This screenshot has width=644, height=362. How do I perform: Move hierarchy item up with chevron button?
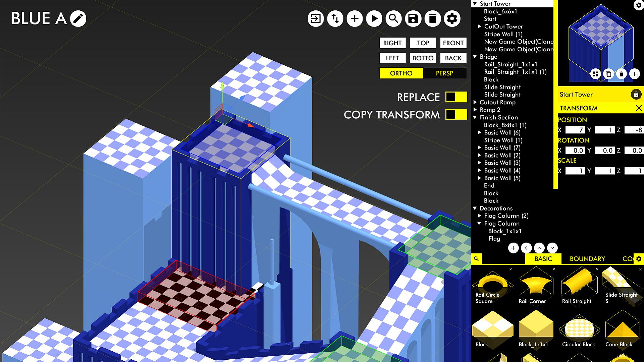[x=539, y=248]
